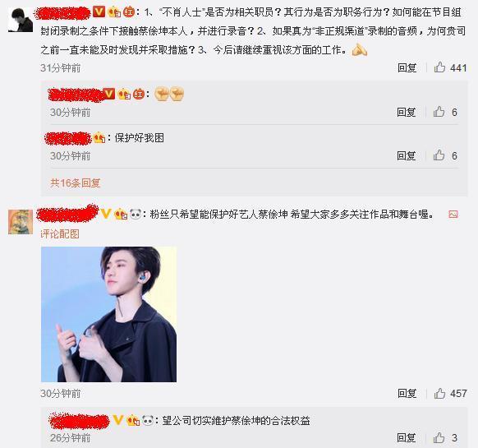Reply to the 保护好我困 comment
Image resolution: width=478 pixels, height=448 pixels.
[406, 155]
